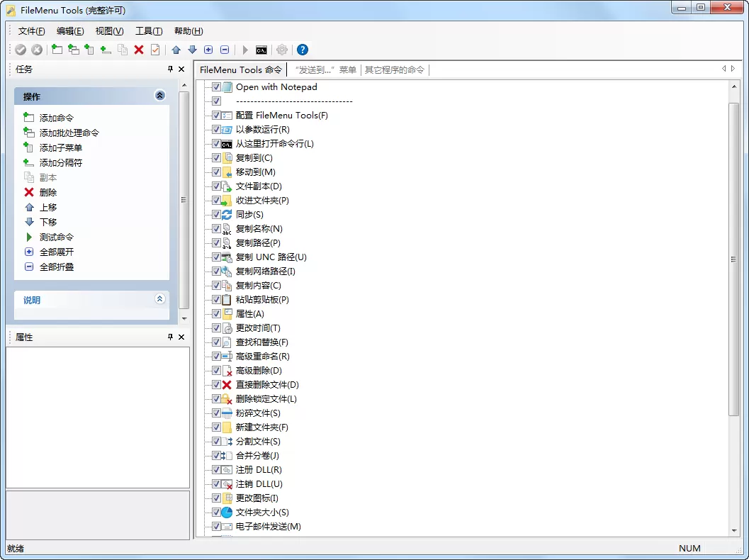Image resolution: width=749 pixels, height=560 pixels.
Task: Uncheck the Open with Notepad entry
Action: (x=217, y=86)
